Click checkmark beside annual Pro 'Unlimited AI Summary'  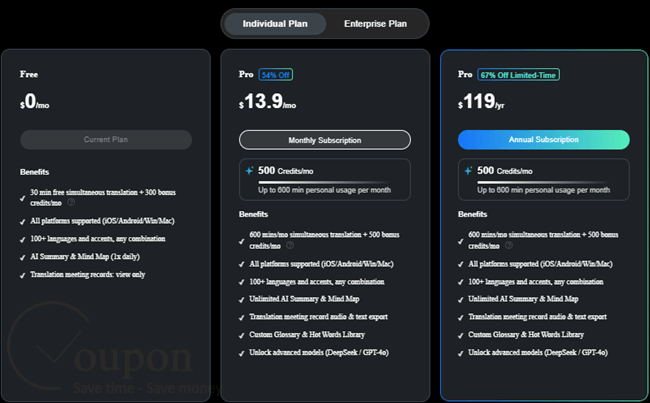461,300
